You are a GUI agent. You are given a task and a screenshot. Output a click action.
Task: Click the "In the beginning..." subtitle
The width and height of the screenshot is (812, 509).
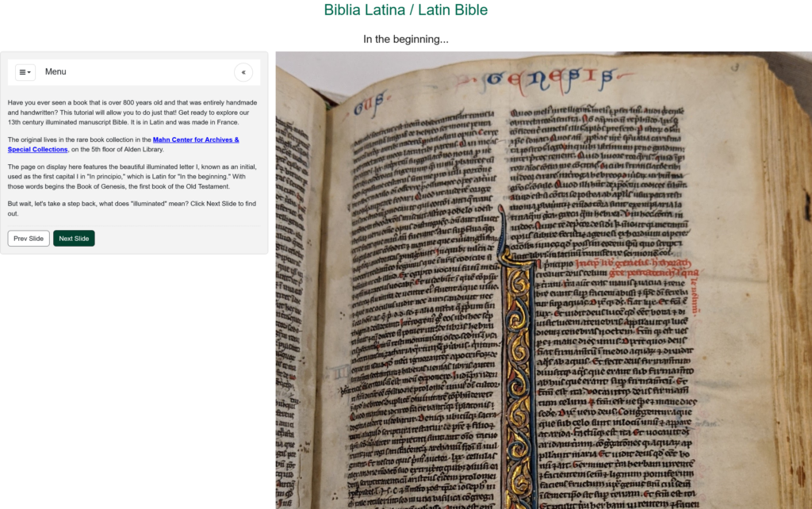click(406, 40)
